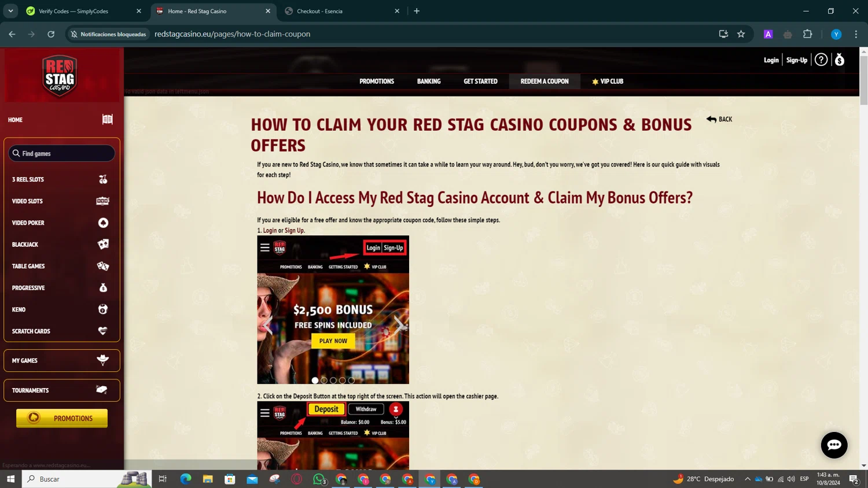Open the My Games cowboy hat icon
Viewport: 868px width, 488px height.
(x=103, y=360)
